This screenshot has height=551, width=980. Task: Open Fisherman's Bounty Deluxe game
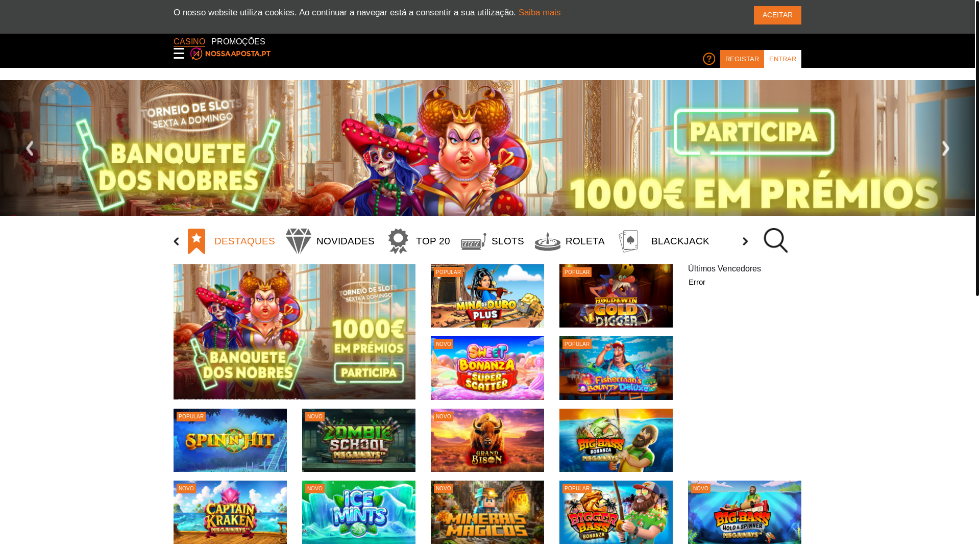click(616, 368)
